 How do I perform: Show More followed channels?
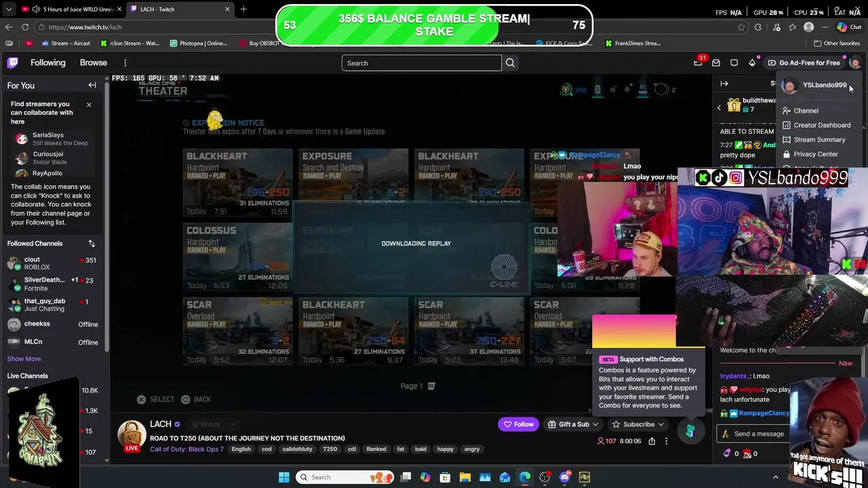click(x=24, y=359)
